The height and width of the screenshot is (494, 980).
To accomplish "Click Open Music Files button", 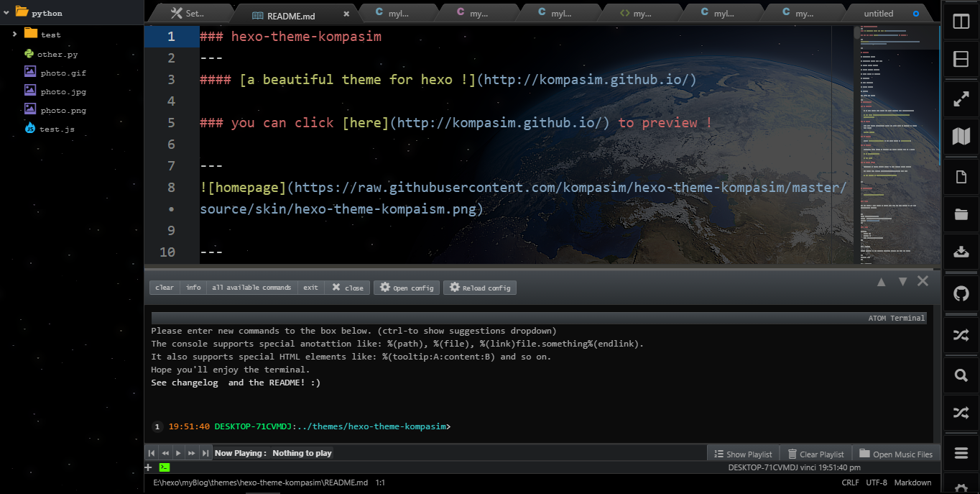I will 896,454.
